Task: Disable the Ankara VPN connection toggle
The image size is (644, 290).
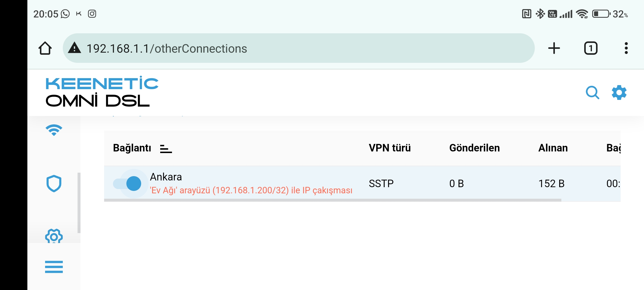Action: (127, 184)
